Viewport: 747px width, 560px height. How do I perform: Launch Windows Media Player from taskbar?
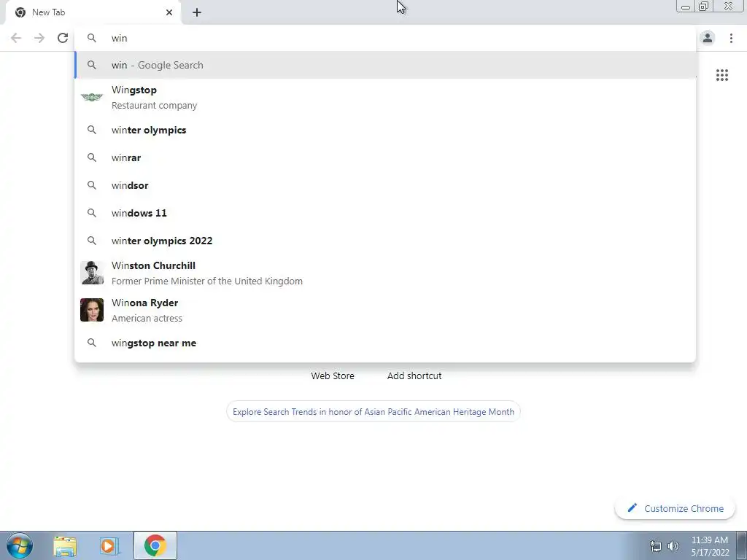109,545
